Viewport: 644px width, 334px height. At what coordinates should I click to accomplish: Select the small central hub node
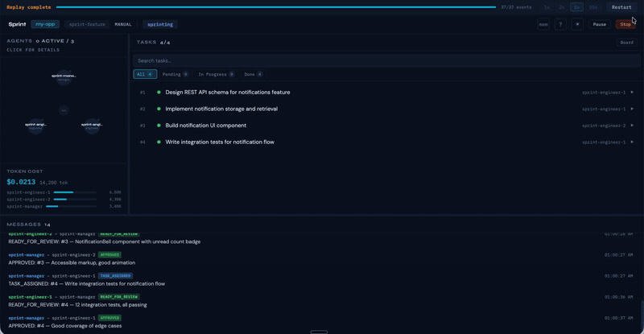(64, 110)
